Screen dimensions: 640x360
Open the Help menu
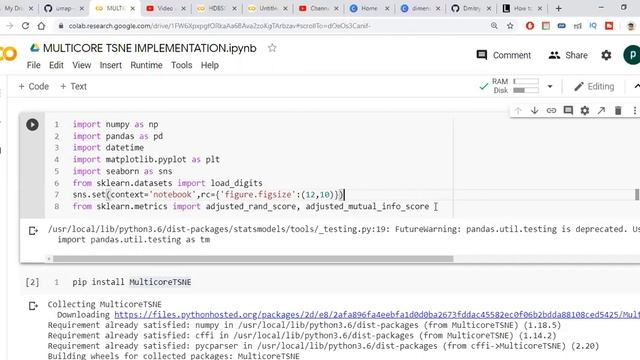pyautogui.click(x=210, y=65)
